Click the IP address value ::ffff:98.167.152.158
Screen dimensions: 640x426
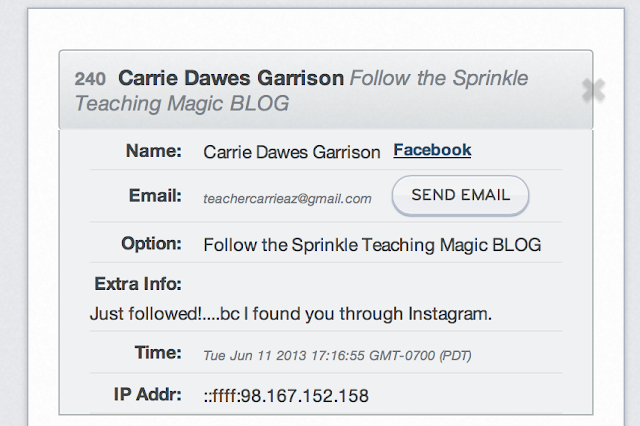tap(286, 396)
